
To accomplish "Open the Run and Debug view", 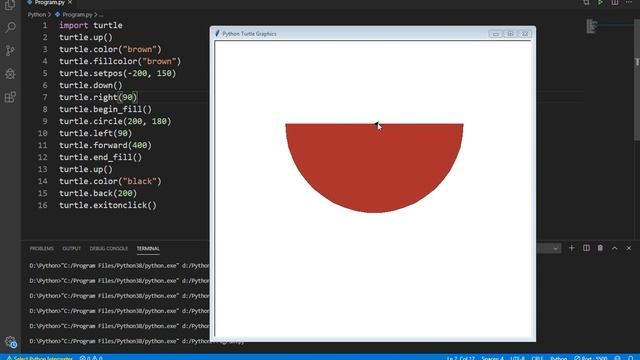I will tap(10, 74).
